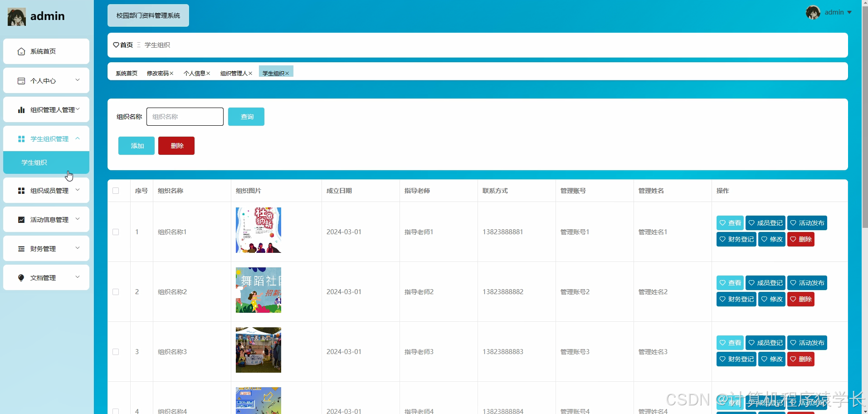The width and height of the screenshot is (868, 414).
Task: Click the heart icon on row 3 修改 button
Action: click(x=764, y=359)
